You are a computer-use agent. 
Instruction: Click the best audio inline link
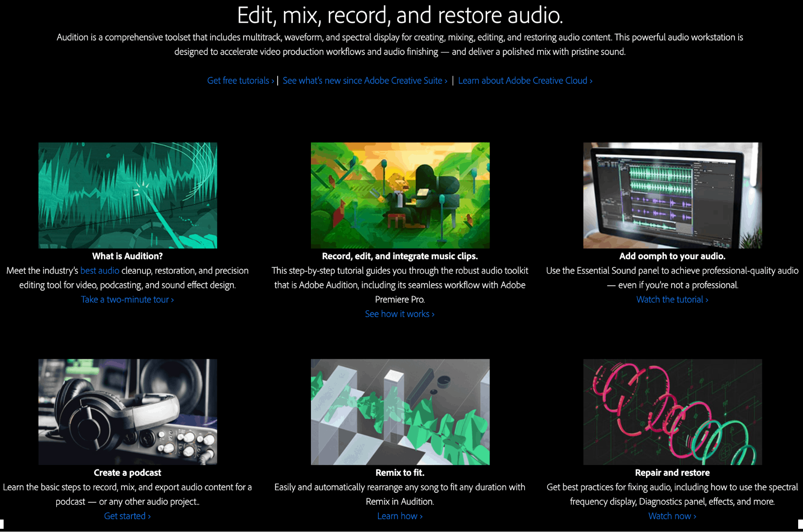click(x=100, y=271)
